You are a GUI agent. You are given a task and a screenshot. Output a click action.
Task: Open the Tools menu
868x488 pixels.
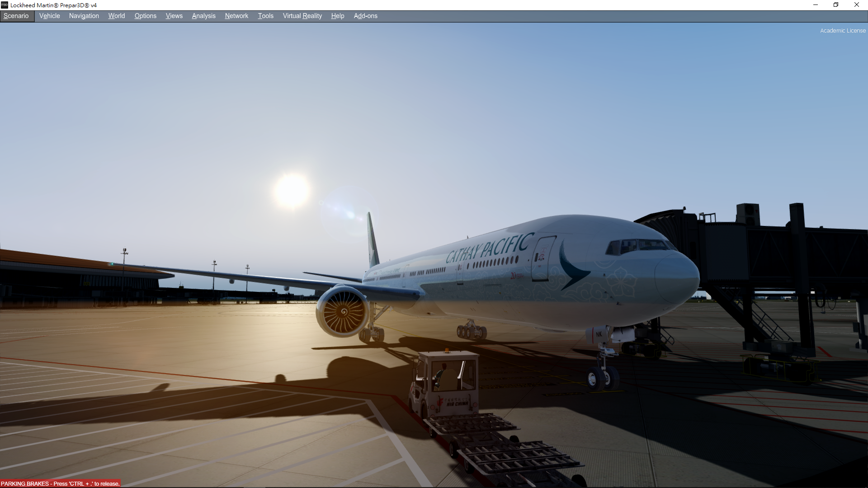266,16
